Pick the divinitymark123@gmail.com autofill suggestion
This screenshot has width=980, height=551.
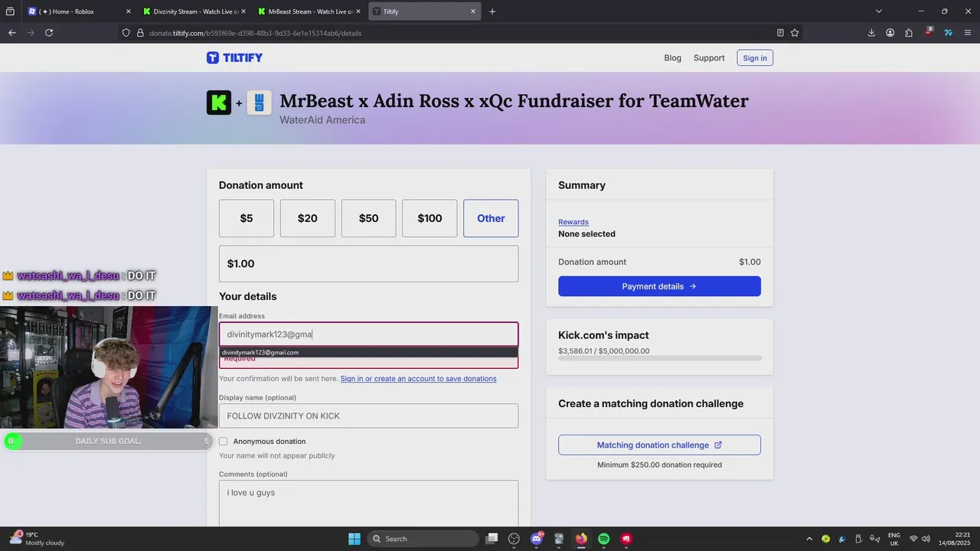[368, 352]
